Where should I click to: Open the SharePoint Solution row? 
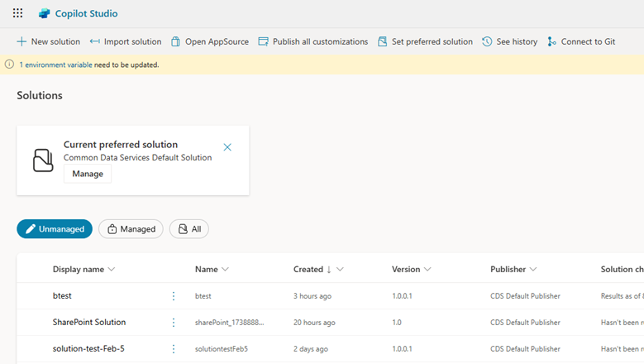(x=89, y=322)
